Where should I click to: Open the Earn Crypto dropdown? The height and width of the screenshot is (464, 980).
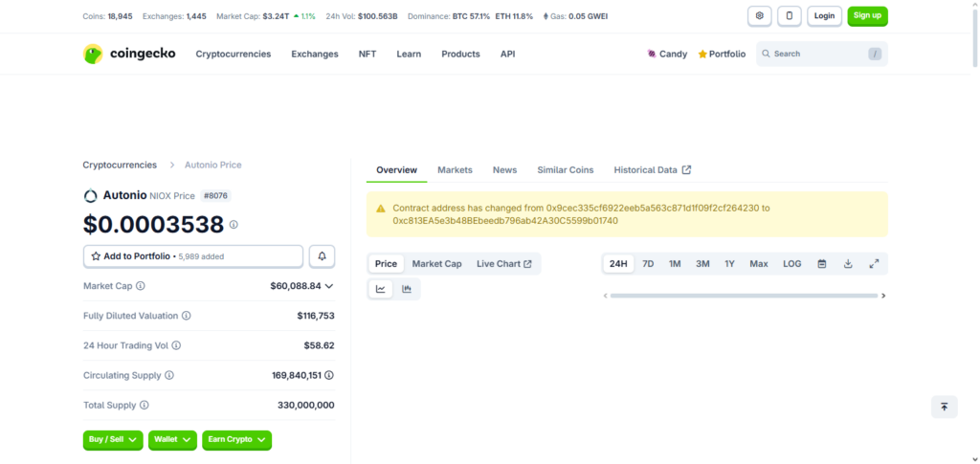(237, 440)
